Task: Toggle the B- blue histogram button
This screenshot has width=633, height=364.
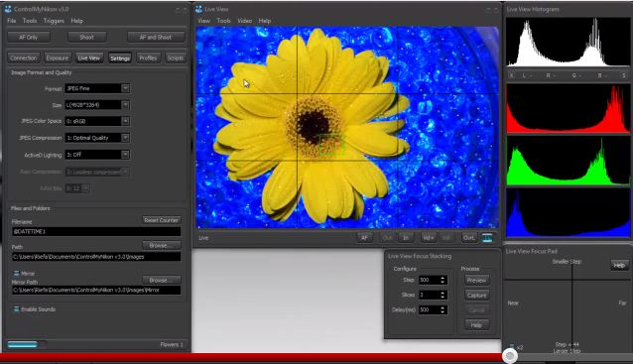Action: pos(602,75)
